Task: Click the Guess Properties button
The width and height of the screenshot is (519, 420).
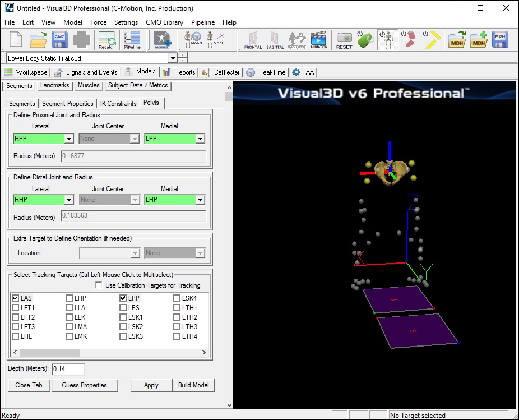Action: coord(84,385)
